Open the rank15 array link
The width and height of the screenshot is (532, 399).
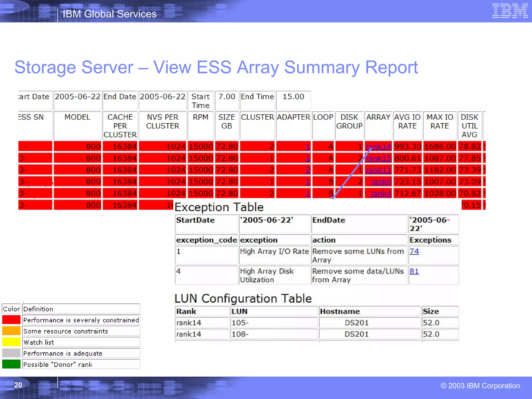(378, 158)
